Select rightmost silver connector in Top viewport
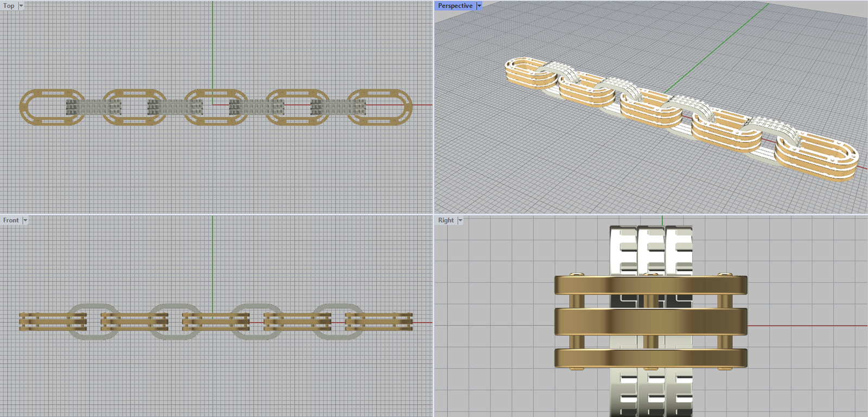Screen dimensions: 868x417 [x=337, y=107]
